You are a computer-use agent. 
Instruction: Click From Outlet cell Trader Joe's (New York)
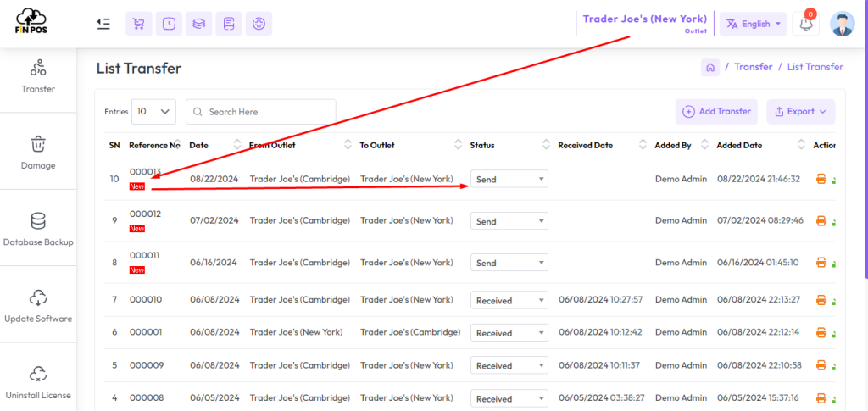tap(296, 332)
